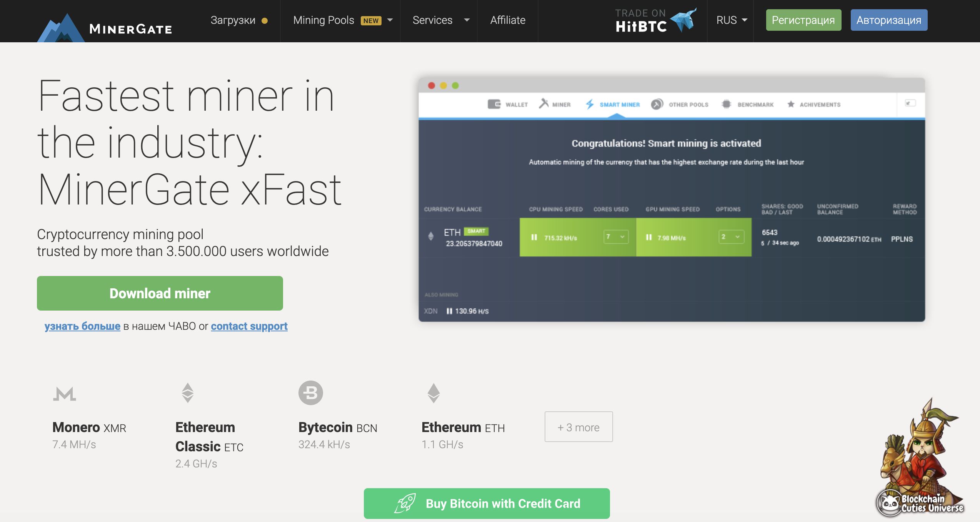Click the Achivements star icon
This screenshot has width=980, height=522.
pyautogui.click(x=791, y=104)
